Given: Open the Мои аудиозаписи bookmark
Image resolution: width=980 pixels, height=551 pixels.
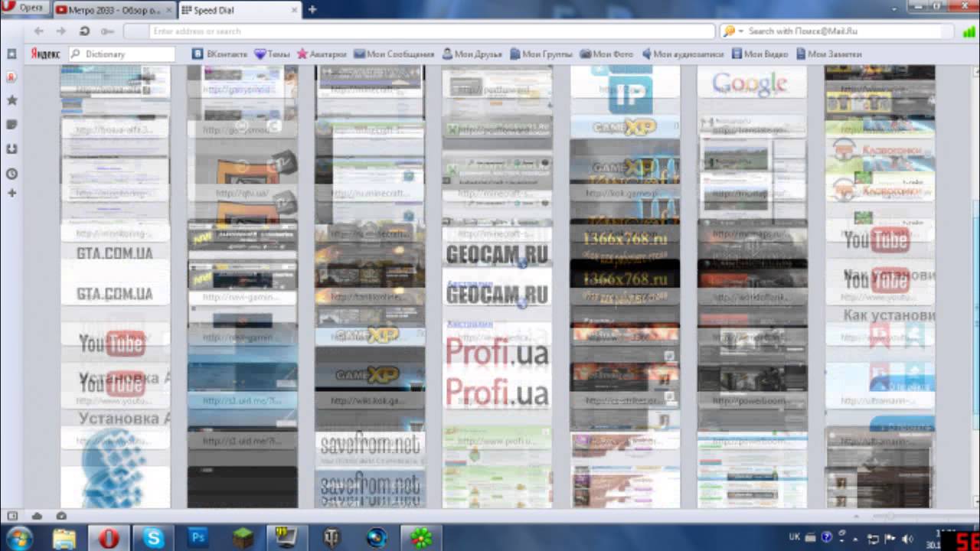Looking at the screenshot, I should pyautogui.click(x=682, y=54).
